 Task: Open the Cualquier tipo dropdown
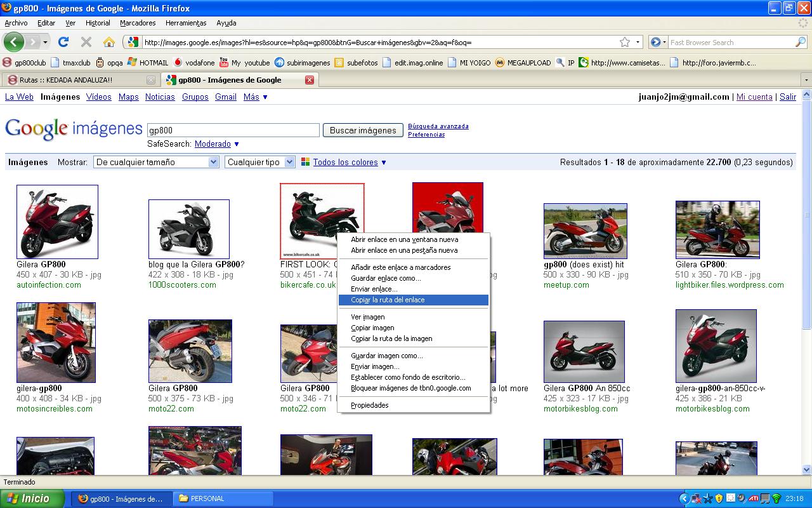pos(260,162)
